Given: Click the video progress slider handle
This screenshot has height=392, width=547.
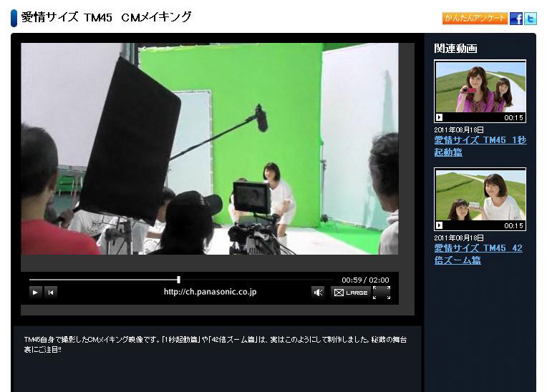Looking at the screenshot, I should (178, 280).
